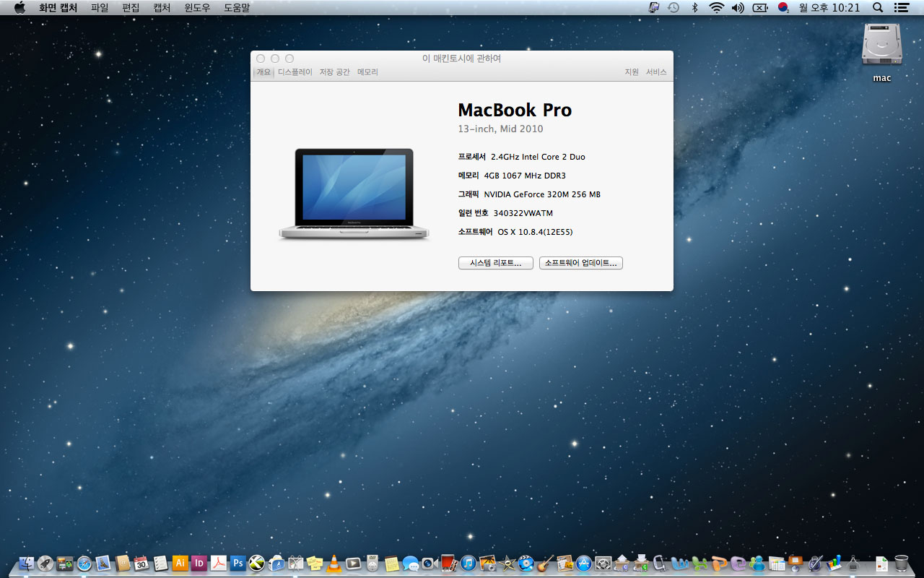Open the volume control in menu bar
The image size is (924, 578).
(x=737, y=7)
